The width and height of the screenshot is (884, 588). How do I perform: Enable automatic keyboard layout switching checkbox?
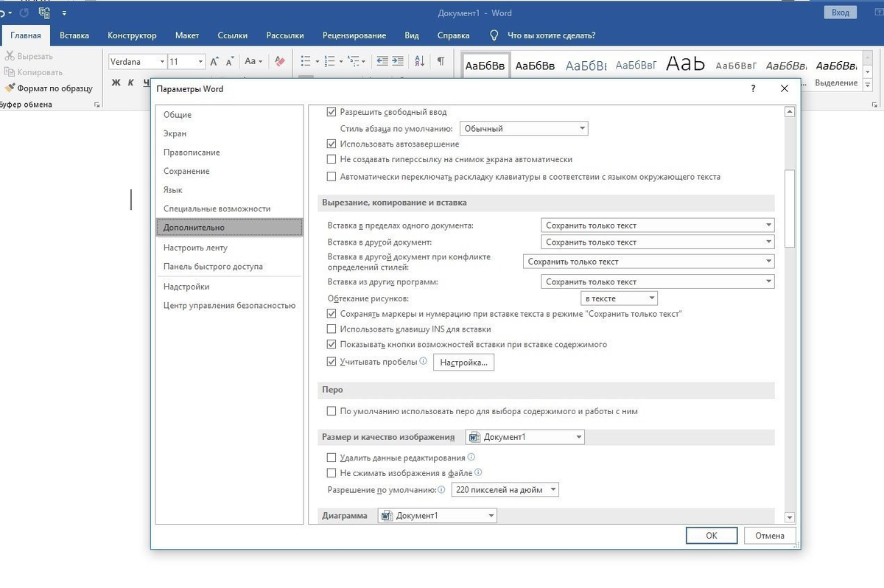point(331,177)
